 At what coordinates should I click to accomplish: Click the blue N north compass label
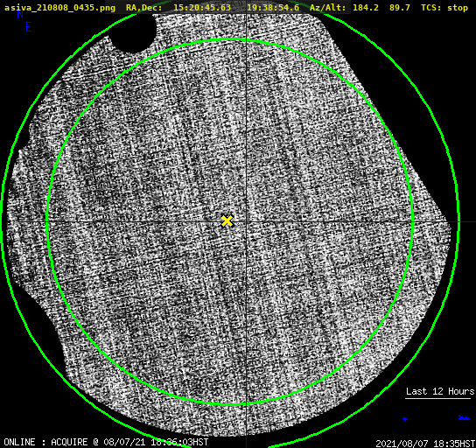click(20, 14)
